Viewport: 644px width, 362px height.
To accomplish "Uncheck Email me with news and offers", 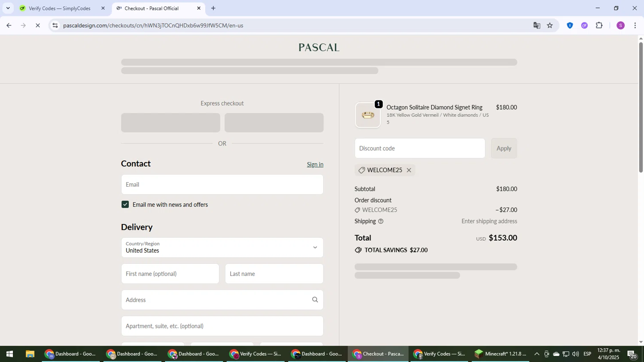I will point(125,205).
